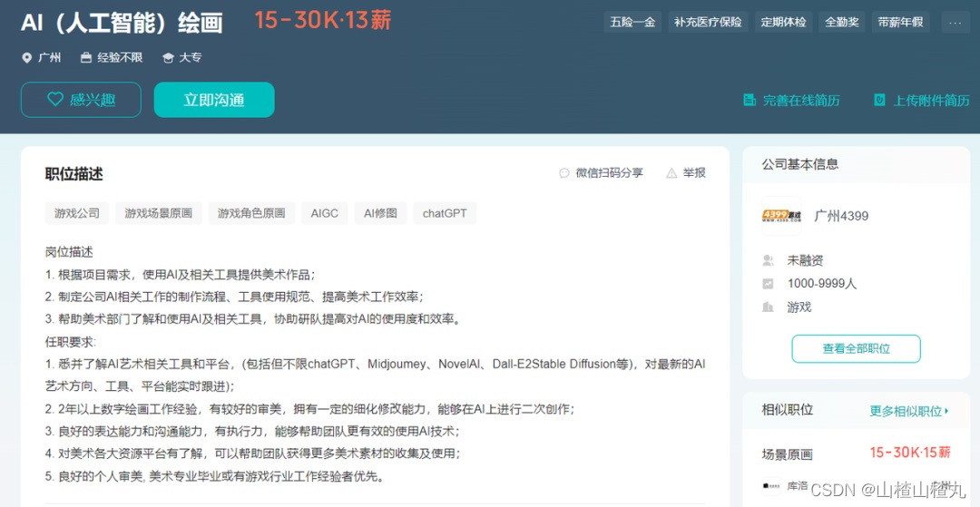
Task: Click the 感兴趣 heart button
Action: pyautogui.click(x=82, y=100)
